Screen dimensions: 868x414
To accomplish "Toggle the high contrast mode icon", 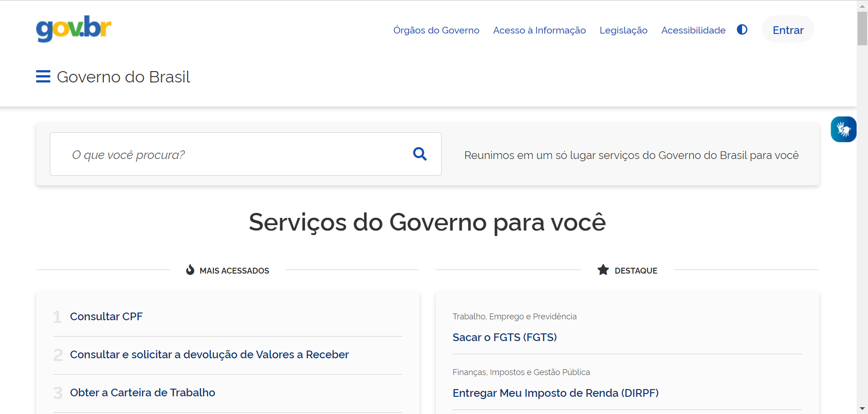I will [742, 30].
